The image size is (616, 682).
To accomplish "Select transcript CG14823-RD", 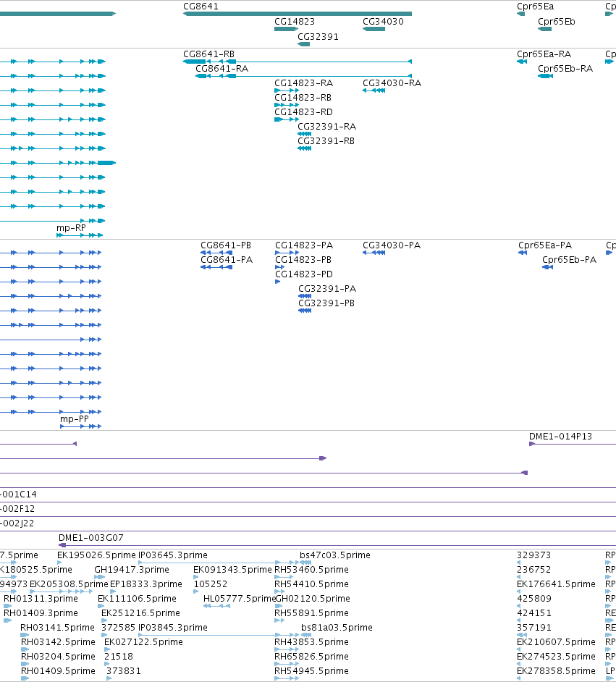I will click(287, 119).
